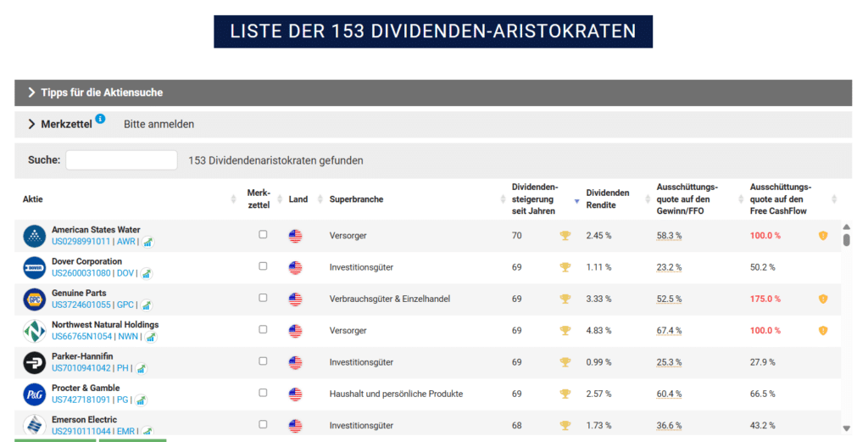Image resolution: width=868 pixels, height=442 pixels.
Task: Open chart icon next to DOV ticker
Action: tap(146, 274)
